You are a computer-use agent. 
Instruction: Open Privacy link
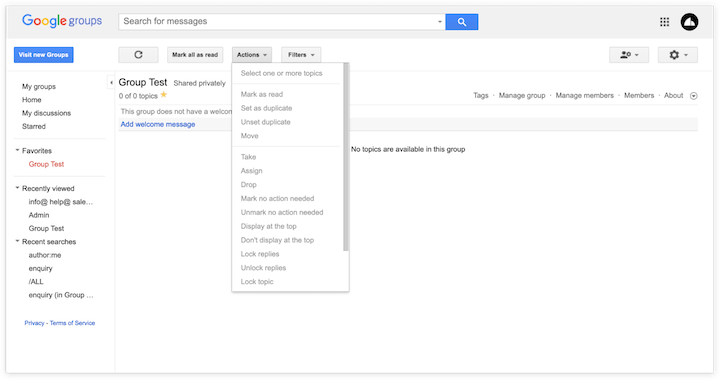coord(34,323)
